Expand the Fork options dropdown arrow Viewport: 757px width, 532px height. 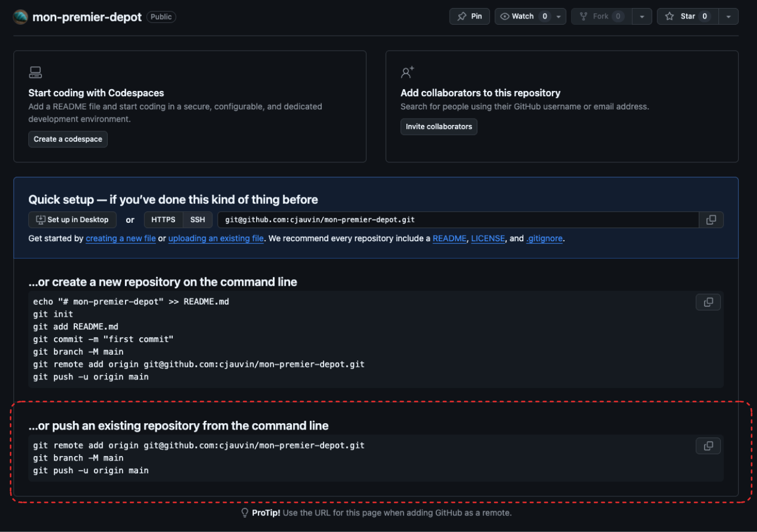click(x=642, y=17)
